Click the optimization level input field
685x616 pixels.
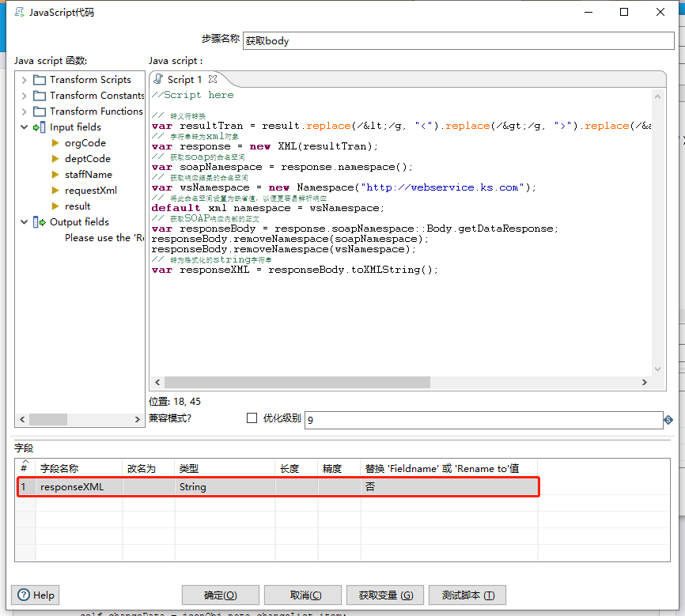pyautogui.click(x=483, y=420)
